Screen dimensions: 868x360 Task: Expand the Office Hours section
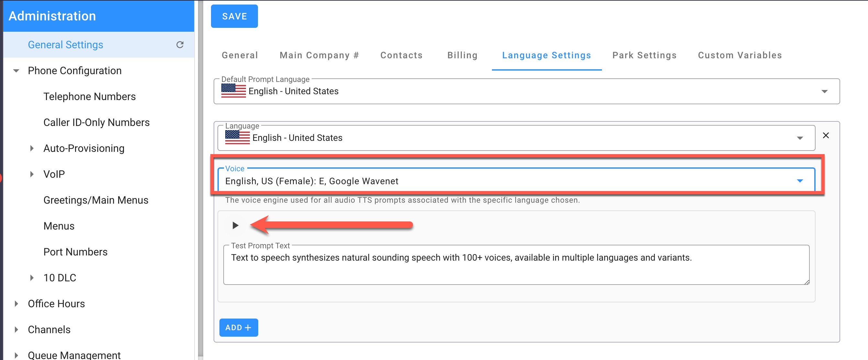tap(16, 304)
